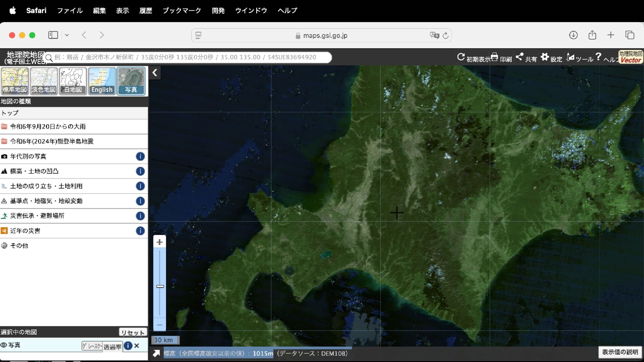Remove 写真 layer with X button

[137, 346]
